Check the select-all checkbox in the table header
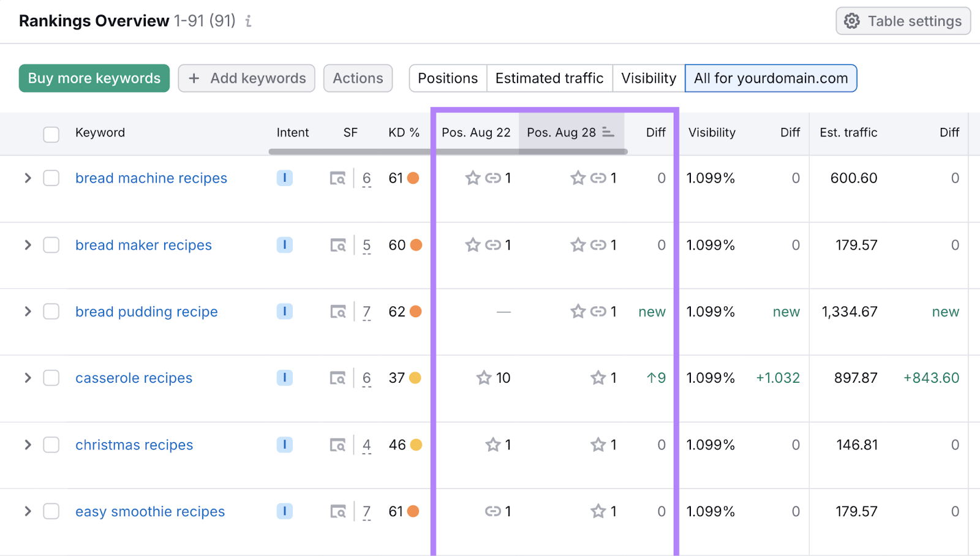This screenshot has width=980, height=556. (51, 133)
